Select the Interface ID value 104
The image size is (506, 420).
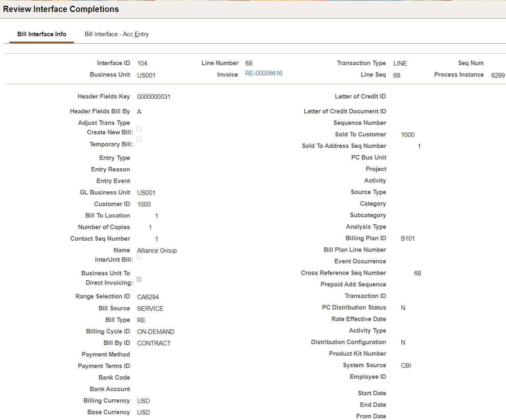click(142, 63)
